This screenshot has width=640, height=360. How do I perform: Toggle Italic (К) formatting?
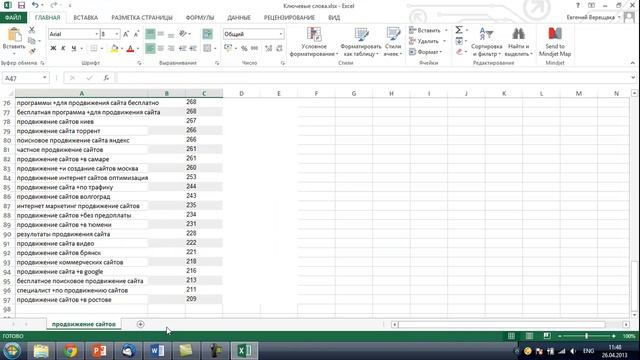63,49
